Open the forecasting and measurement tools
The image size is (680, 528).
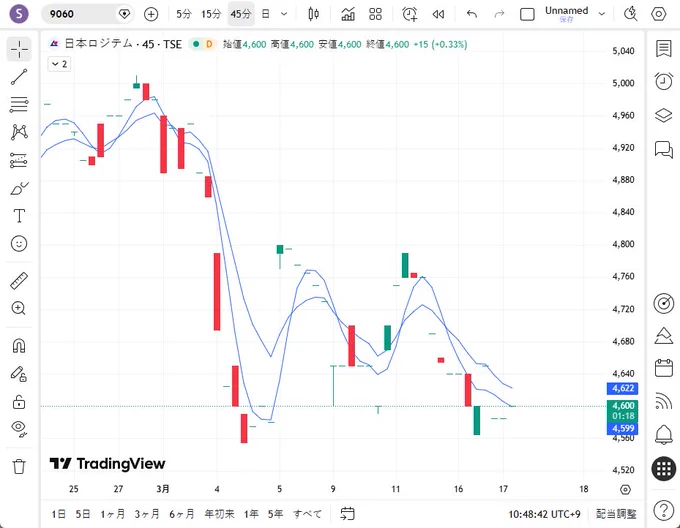[x=19, y=160]
